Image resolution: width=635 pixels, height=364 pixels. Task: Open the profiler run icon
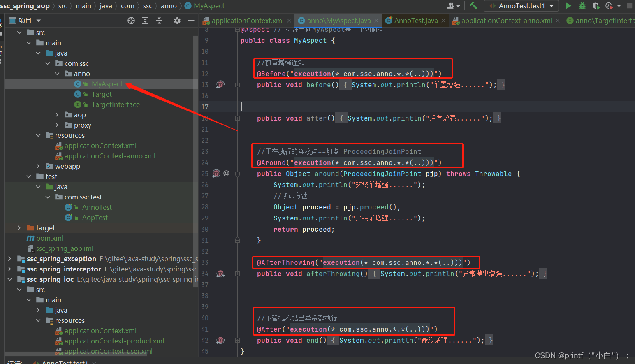click(609, 6)
